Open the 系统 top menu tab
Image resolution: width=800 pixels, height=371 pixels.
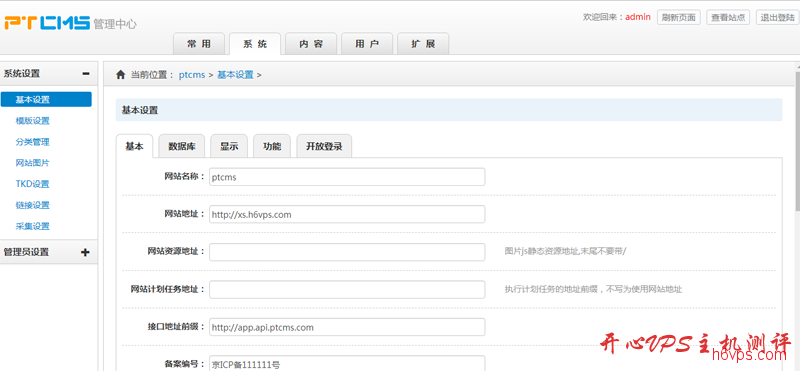(x=255, y=44)
